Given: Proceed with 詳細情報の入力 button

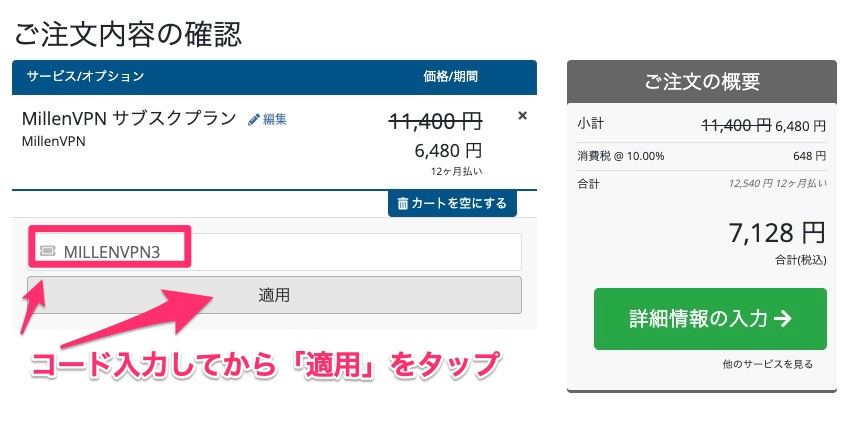Looking at the screenshot, I should 710,319.
